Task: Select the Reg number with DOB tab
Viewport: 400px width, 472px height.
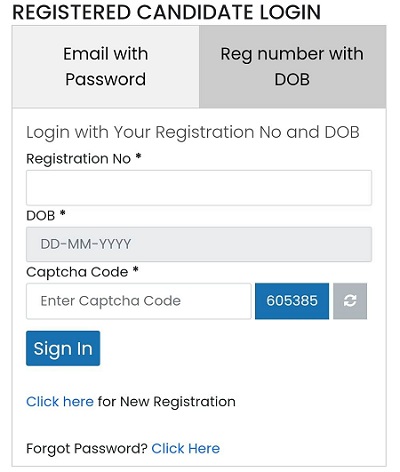Action: (x=292, y=67)
